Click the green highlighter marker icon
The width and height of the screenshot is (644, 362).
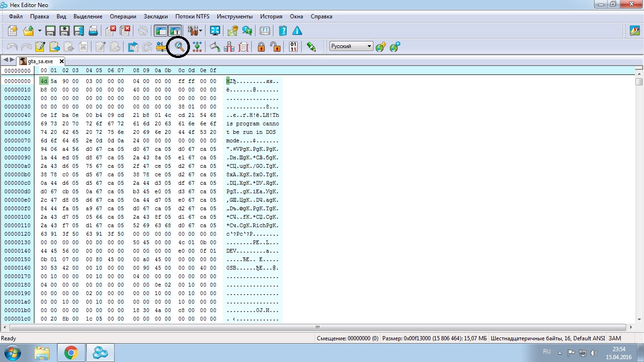(311, 47)
